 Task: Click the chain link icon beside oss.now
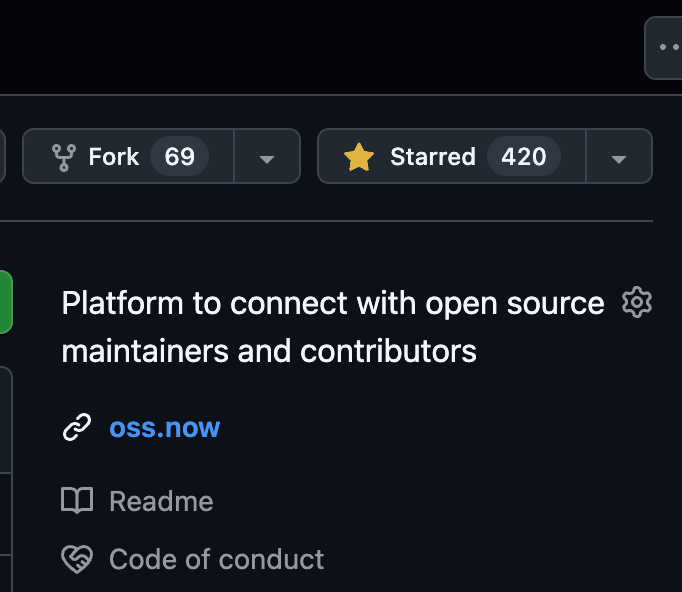pos(77,428)
